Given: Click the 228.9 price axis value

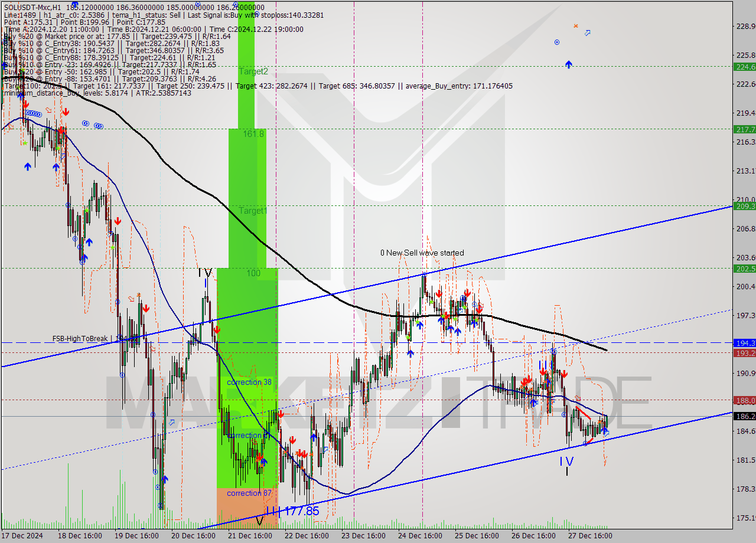Looking at the screenshot, I should pyautogui.click(x=745, y=26).
